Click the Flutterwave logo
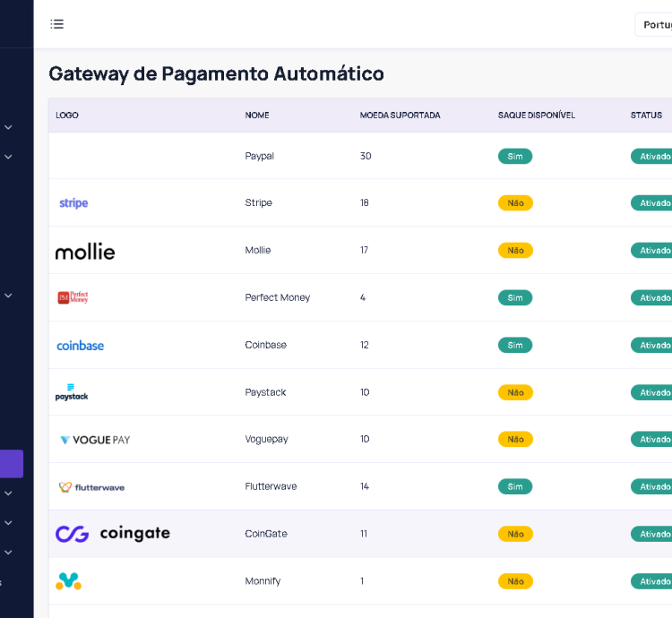This screenshot has height=618, width=672. point(91,487)
